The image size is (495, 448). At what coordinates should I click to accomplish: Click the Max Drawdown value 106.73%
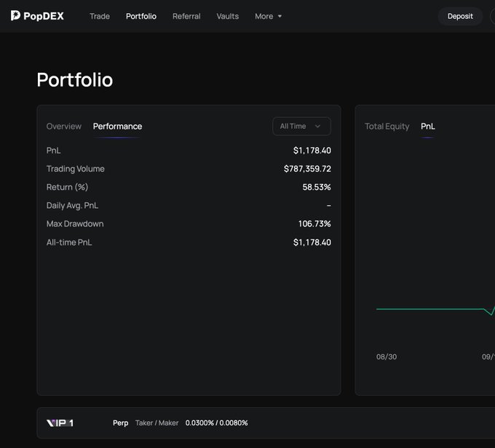pos(314,224)
